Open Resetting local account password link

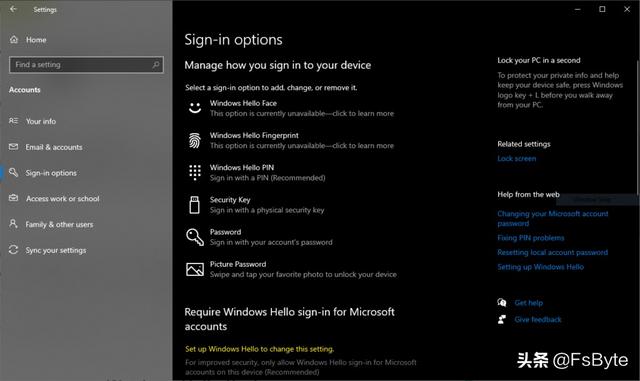[x=552, y=252]
